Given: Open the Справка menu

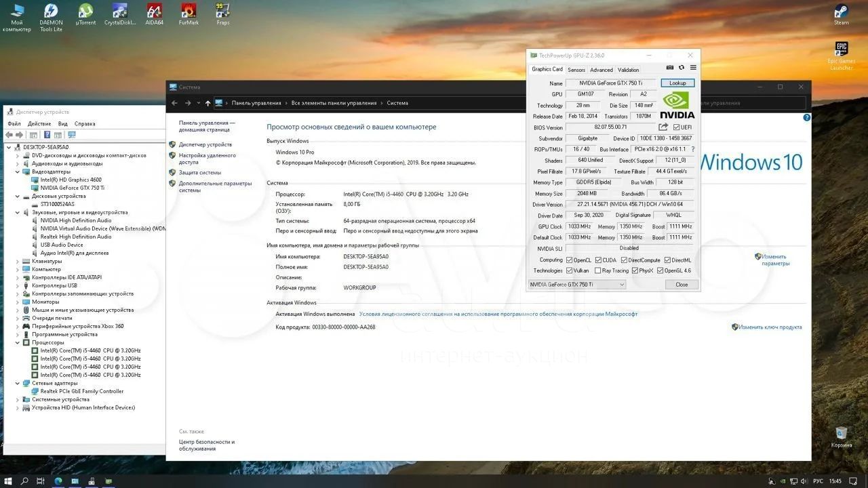Looking at the screenshot, I should [x=85, y=124].
